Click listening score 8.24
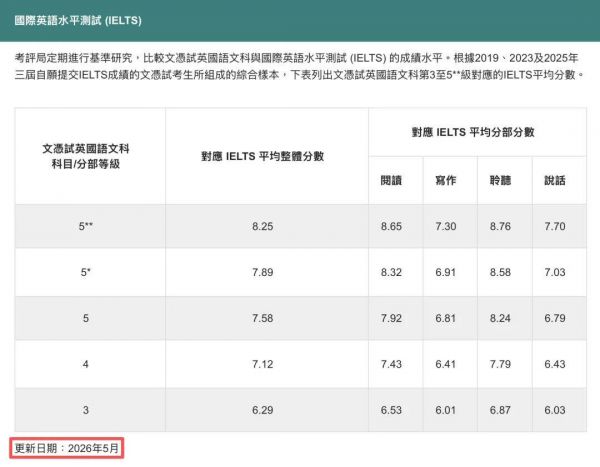This screenshot has height=467, width=600. click(x=500, y=318)
